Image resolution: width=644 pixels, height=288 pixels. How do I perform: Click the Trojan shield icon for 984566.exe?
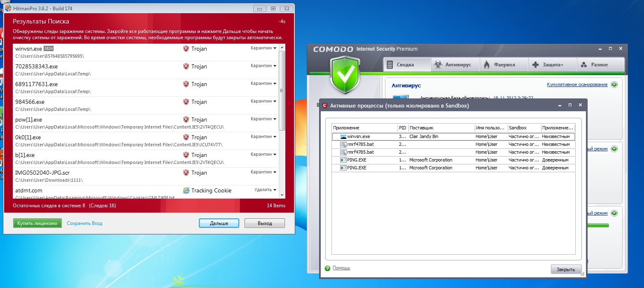click(186, 102)
